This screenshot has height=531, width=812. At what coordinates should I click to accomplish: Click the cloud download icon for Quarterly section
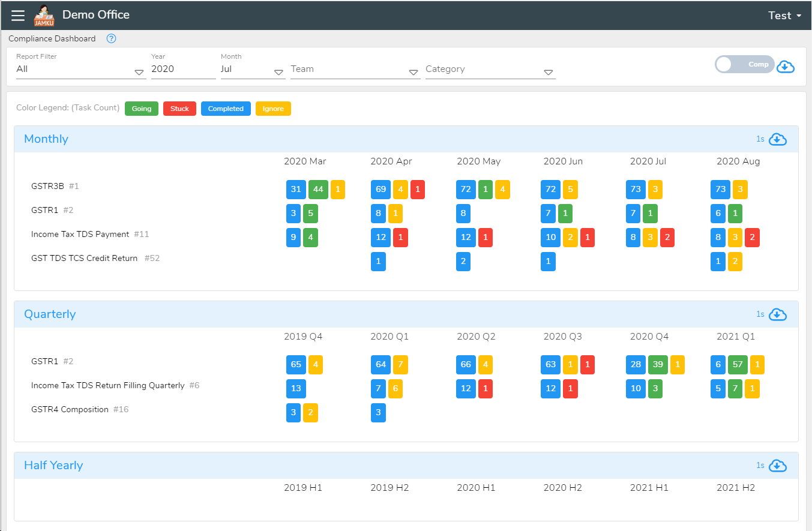tap(778, 314)
